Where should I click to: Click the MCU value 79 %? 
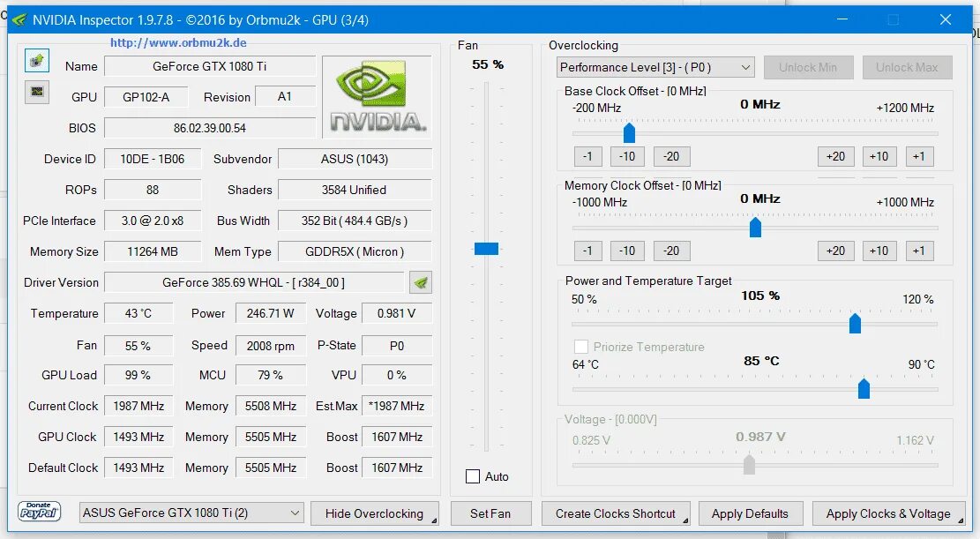[x=271, y=375]
